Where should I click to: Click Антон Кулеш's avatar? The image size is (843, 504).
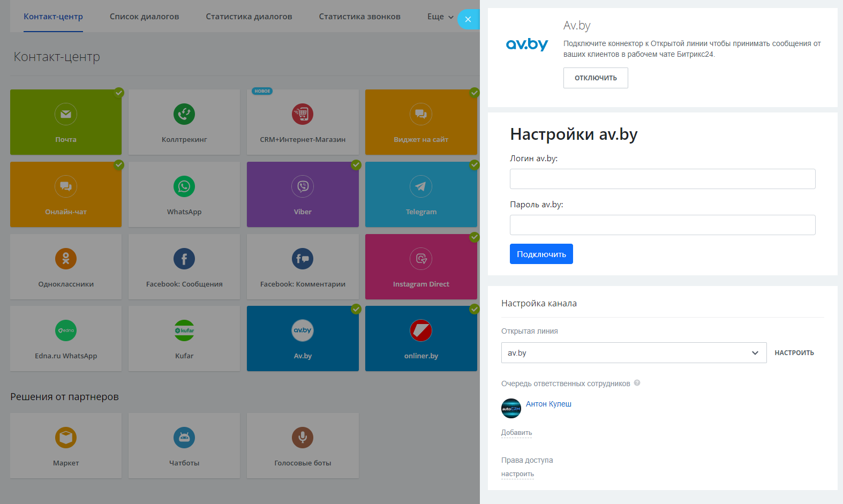[x=511, y=408]
